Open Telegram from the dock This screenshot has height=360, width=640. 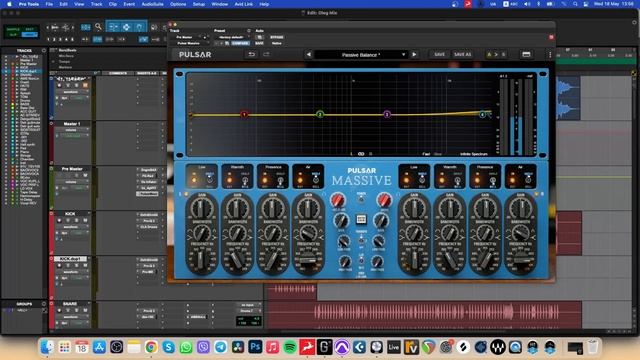[x=220, y=347]
